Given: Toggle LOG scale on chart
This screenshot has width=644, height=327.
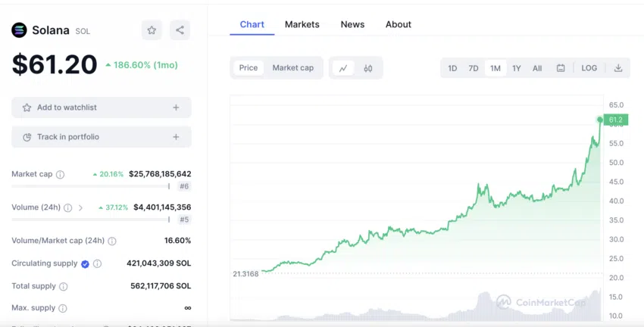Looking at the screenshot, I should 589,68.
